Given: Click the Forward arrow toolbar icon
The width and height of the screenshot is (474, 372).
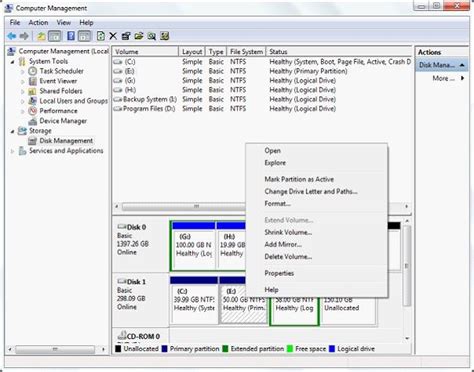Looking at the screenshot, I should (x=24, y=36).
